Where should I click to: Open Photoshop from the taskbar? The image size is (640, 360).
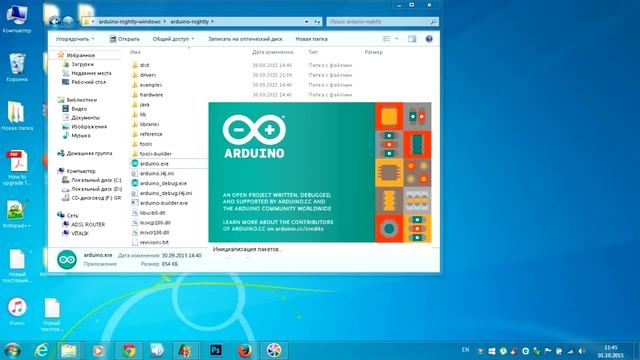pos(216,351)
